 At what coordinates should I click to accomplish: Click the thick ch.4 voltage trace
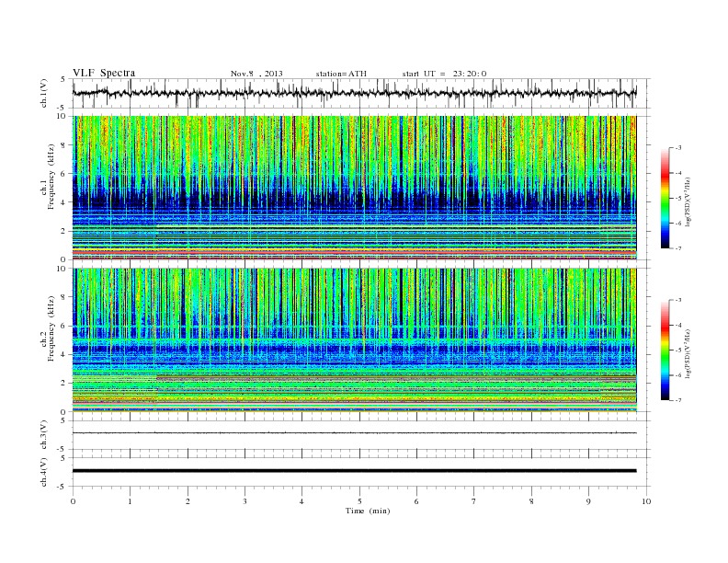pos(355,471)
